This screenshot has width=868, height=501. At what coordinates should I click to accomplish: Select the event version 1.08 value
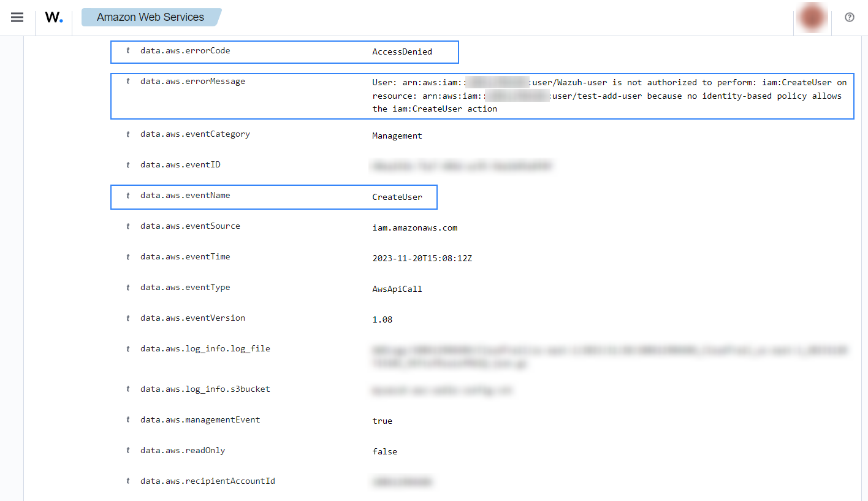coord(382,320)
